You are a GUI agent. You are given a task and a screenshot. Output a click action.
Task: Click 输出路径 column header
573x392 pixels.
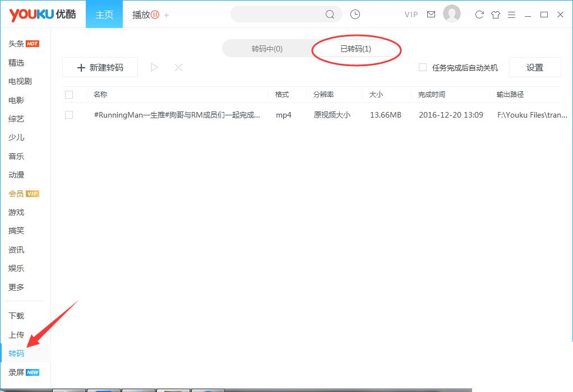510,95
